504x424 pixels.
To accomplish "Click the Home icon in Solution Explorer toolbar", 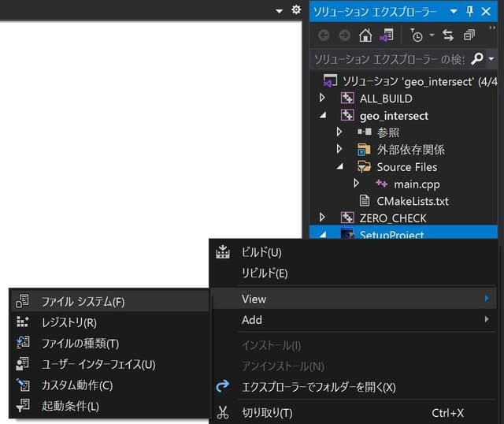I will [365, 35].
